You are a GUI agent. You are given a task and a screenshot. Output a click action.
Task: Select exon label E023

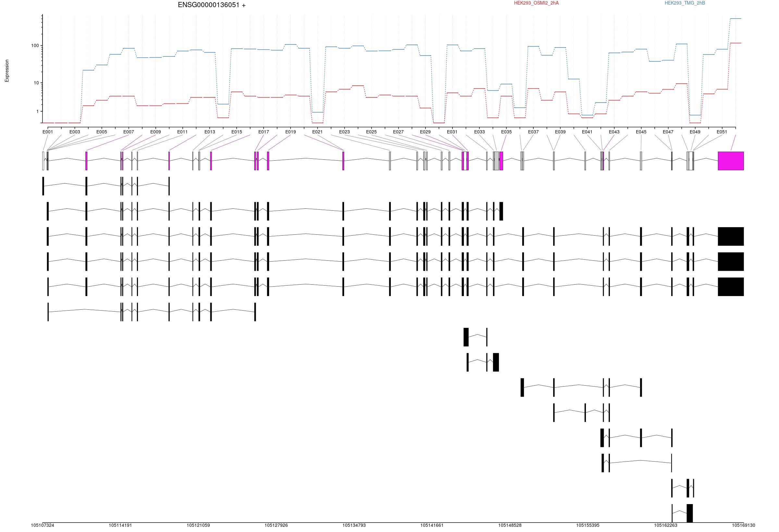344,132
